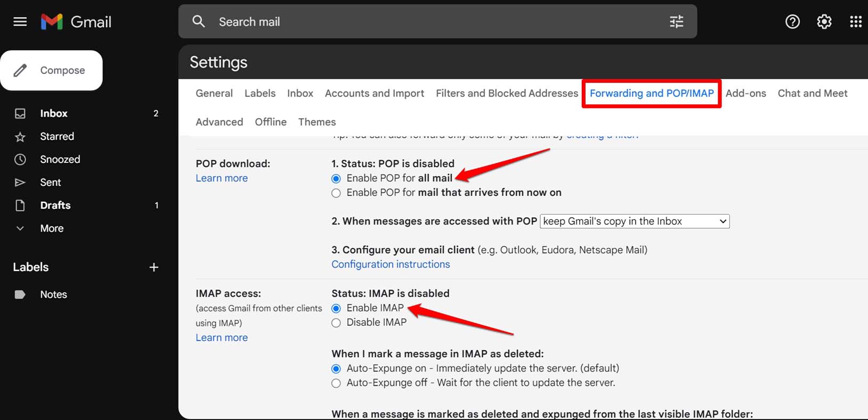Select Enable POP for all mail

pyautogui.click(x=336, y=178)
